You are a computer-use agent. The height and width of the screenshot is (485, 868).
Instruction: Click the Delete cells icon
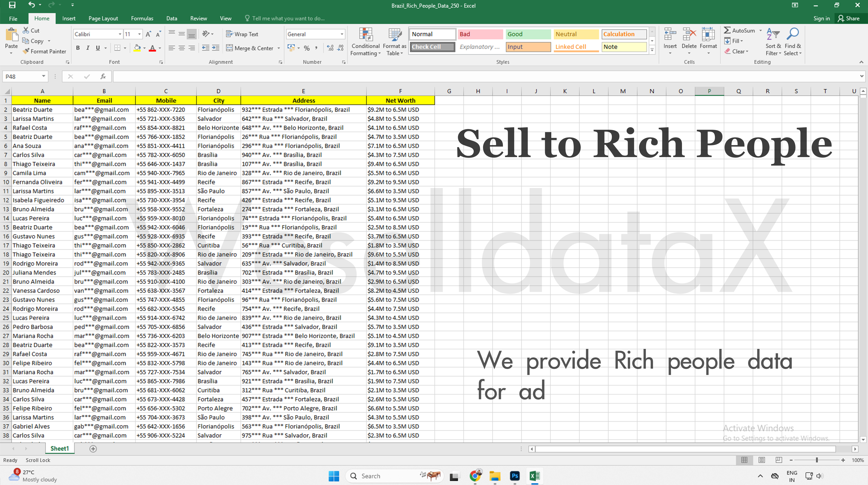pos(689,34)
